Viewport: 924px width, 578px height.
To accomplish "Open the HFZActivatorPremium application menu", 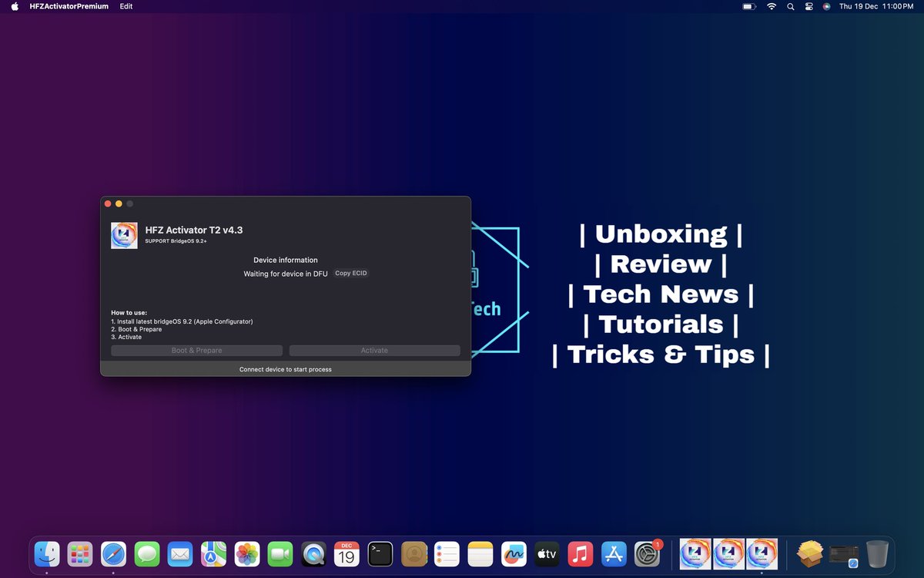I will [x=68, y=6].
